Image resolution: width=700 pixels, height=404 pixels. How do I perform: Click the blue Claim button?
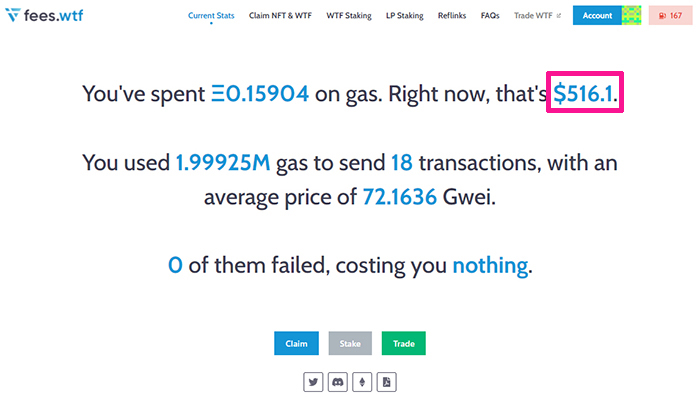[296, 343]
